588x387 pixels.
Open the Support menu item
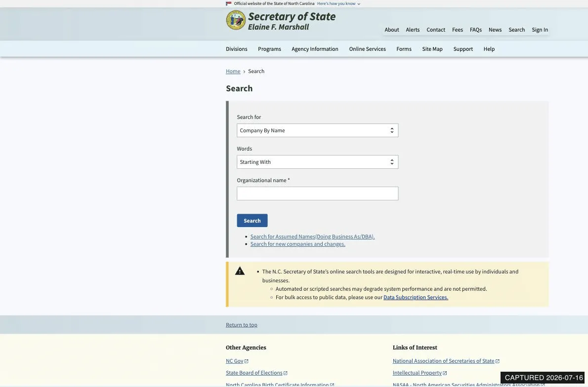coord(463,49)
